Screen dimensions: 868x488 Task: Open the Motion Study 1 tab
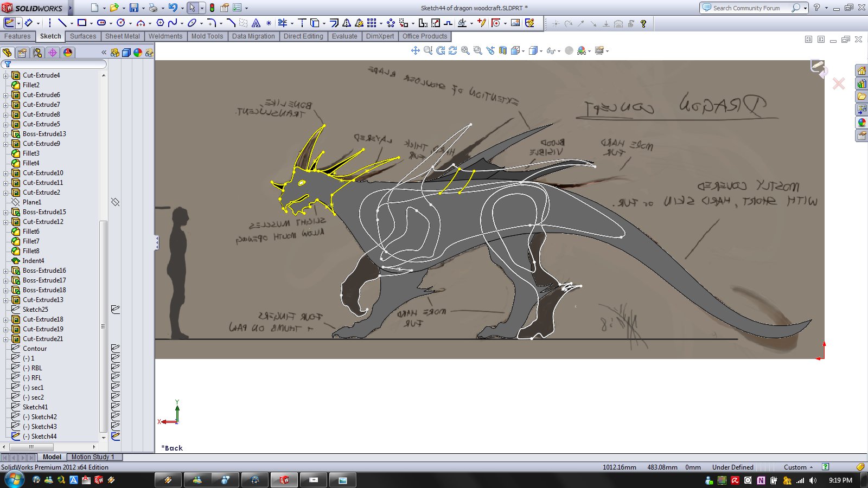[x=93, y=457]
